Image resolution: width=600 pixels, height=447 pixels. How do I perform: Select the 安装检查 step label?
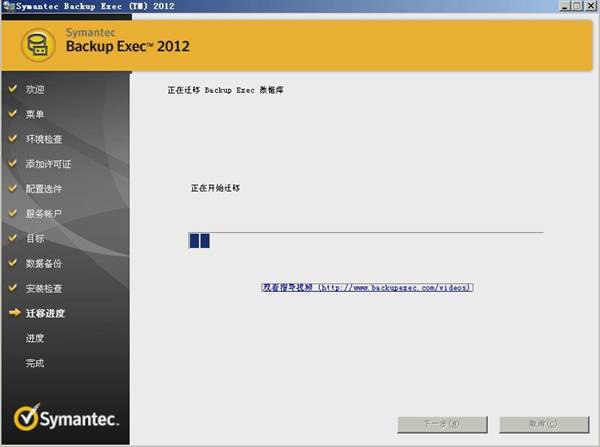[44, 289]
